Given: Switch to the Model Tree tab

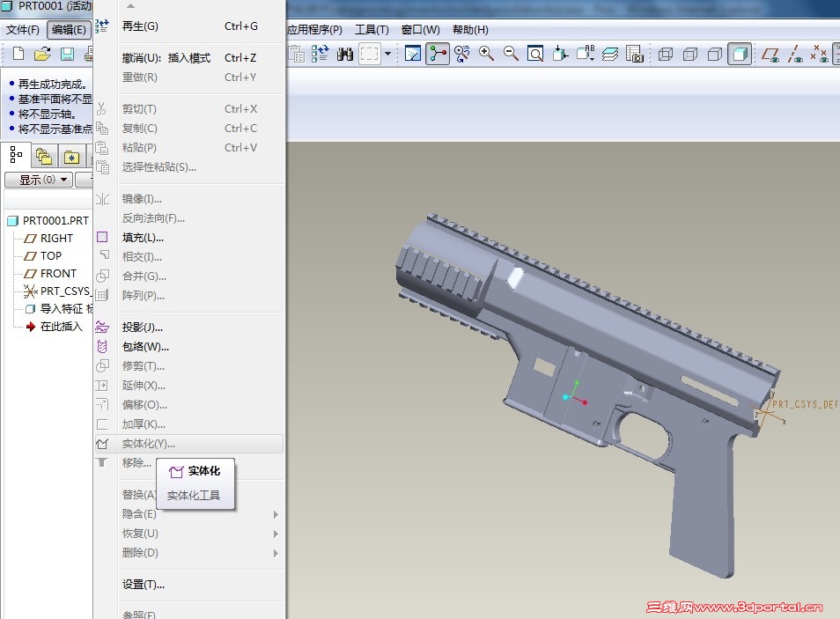Looking at the screenshot, I should (16, 156).
